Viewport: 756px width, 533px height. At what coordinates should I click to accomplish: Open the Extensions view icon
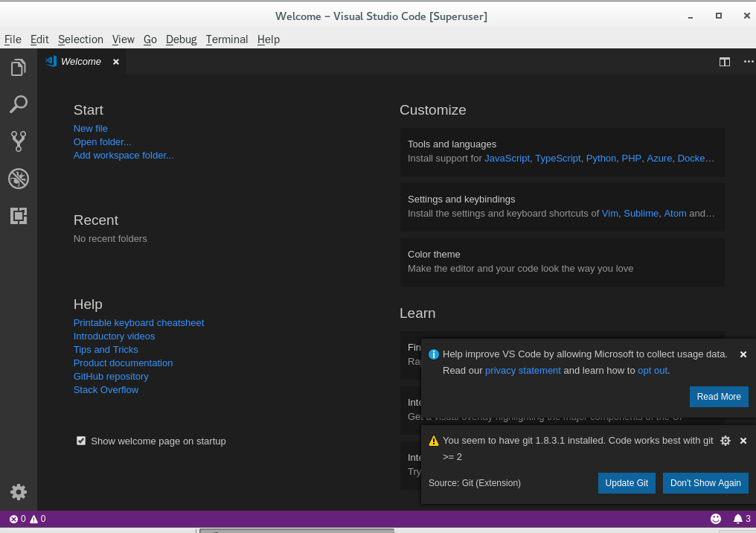click(19, 216)
